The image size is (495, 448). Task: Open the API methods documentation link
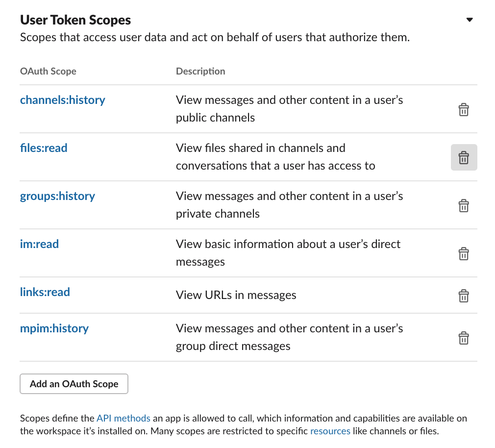pos(123,418)
